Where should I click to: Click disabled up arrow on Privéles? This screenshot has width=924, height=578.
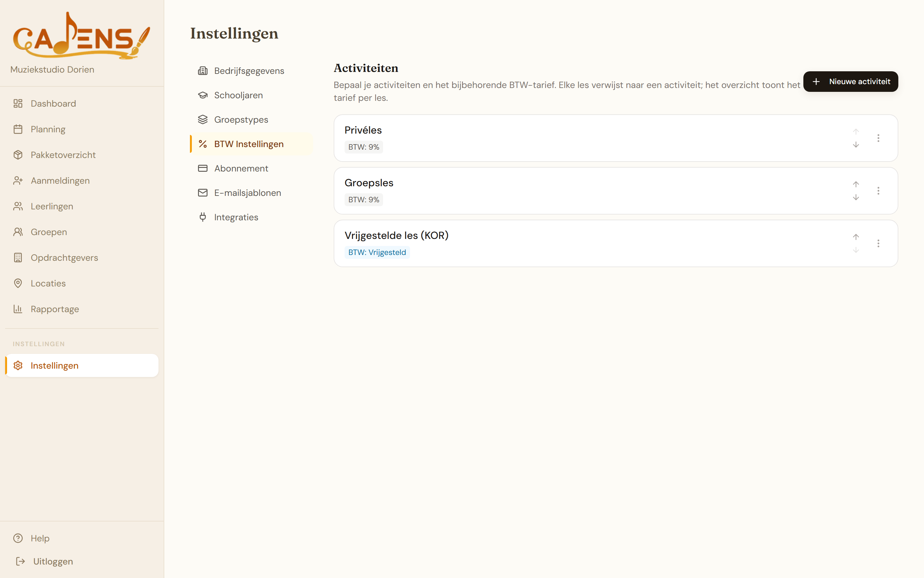pos(856,132)
